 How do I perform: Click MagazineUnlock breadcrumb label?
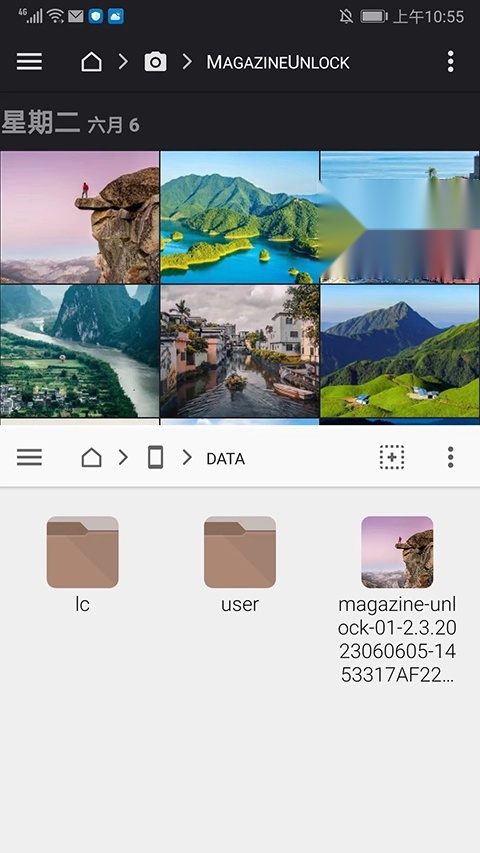(x=278, y=63)
